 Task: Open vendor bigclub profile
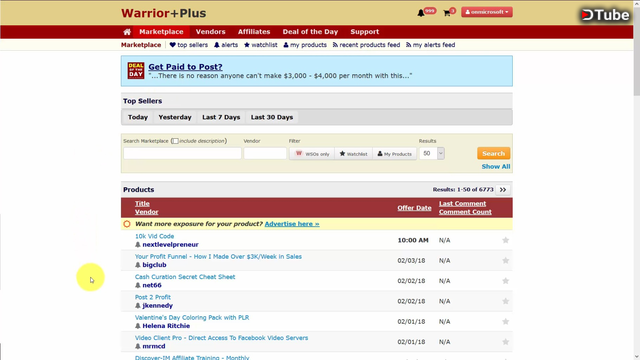point(154,265)
